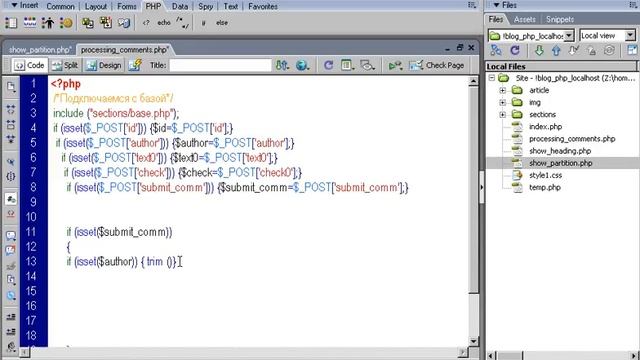This screenshot has width=640, height=360.
Task: Expand the sections folder
Action: (503, 115)
